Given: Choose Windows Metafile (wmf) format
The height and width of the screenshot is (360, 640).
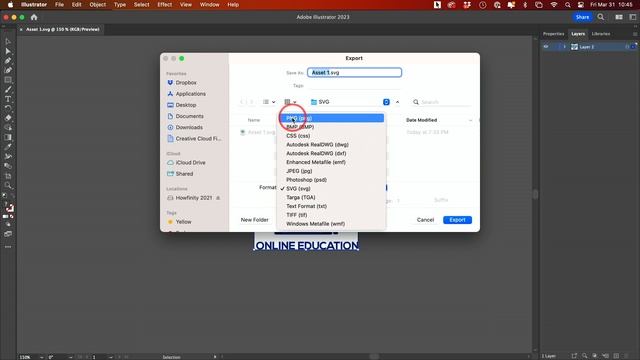Looking at the screenshot, I should [331, 224].
